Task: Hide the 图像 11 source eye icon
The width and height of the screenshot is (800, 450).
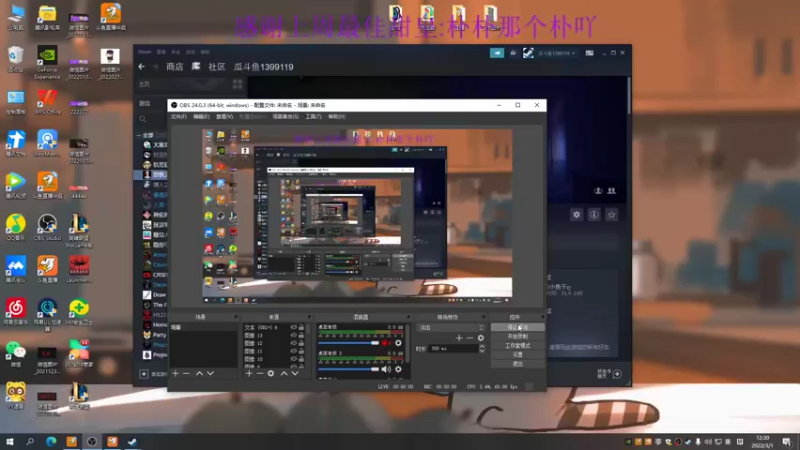Action: (x=293, y=351)
